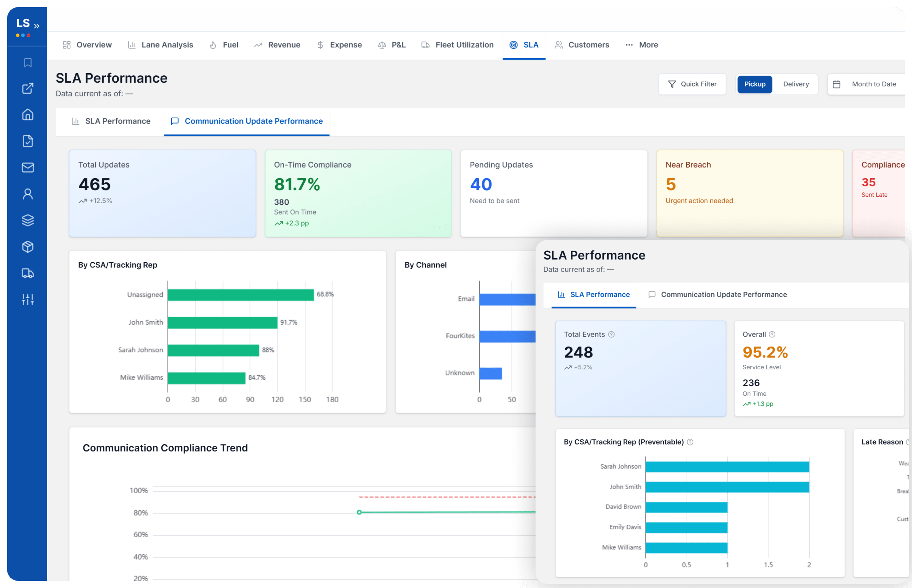Click the FourKites bar in By Channel

click(507, 336)
